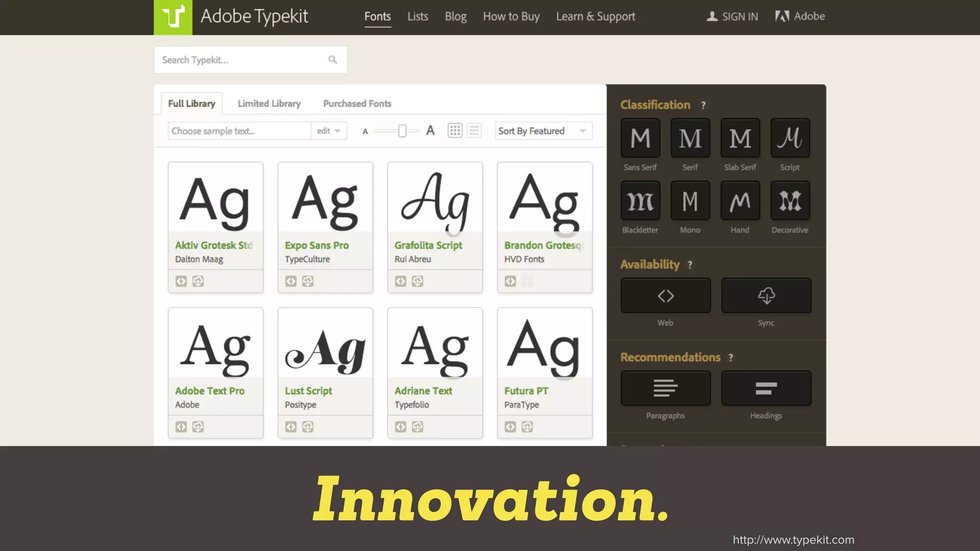Image resolution: width=980 pixels, height=551 pixels.
Task: Switch to list view icon
Action: (474, 131)
